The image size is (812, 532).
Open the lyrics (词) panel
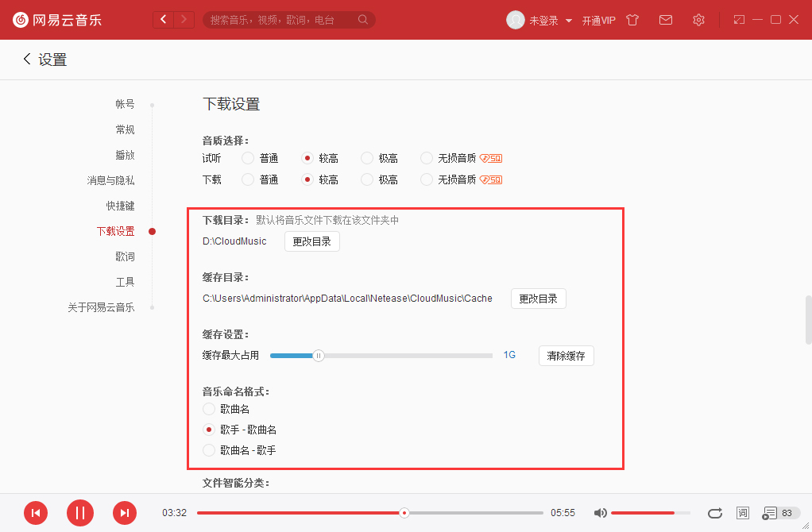coord(742,513)
